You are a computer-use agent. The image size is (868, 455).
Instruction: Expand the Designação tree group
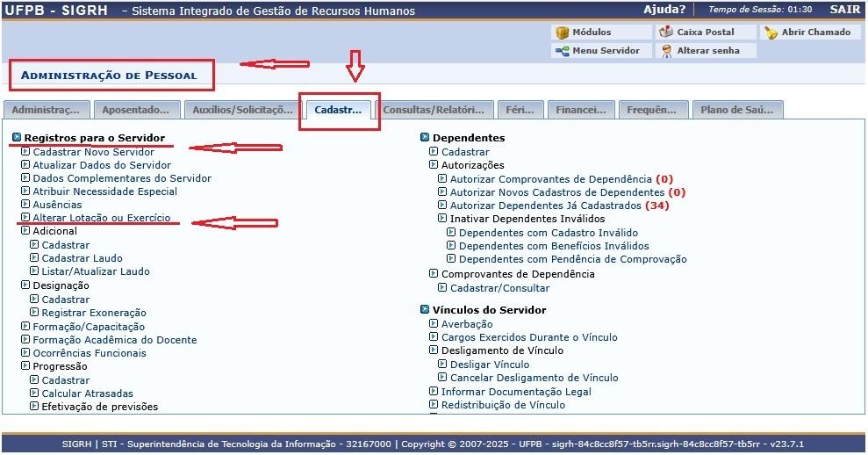(25, 285)
